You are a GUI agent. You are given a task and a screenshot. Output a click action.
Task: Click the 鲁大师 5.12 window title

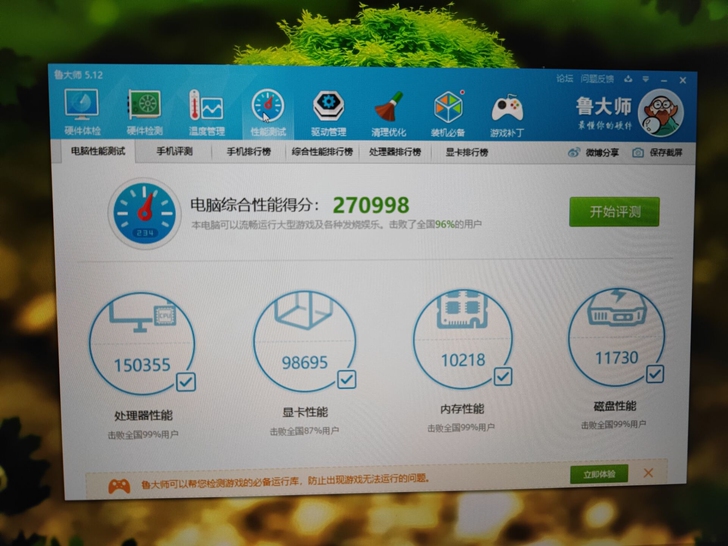(x=78, y=75)
